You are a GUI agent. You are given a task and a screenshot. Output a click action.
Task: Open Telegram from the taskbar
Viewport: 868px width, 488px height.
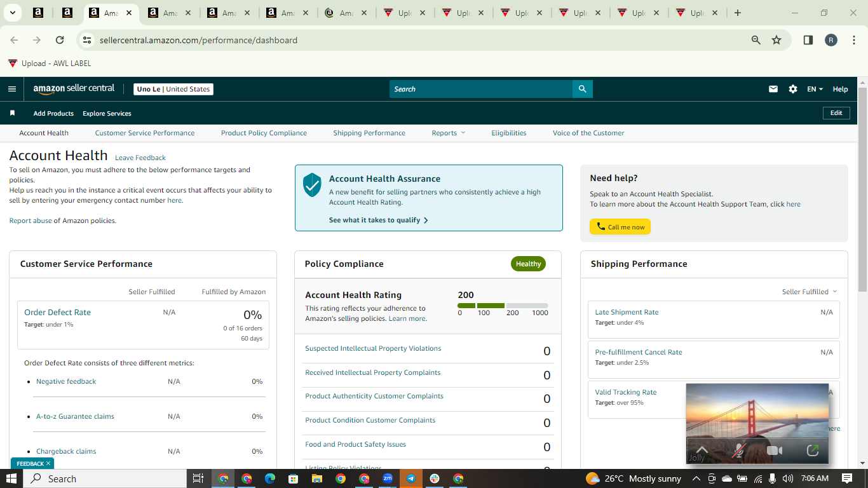click(411, 478)
